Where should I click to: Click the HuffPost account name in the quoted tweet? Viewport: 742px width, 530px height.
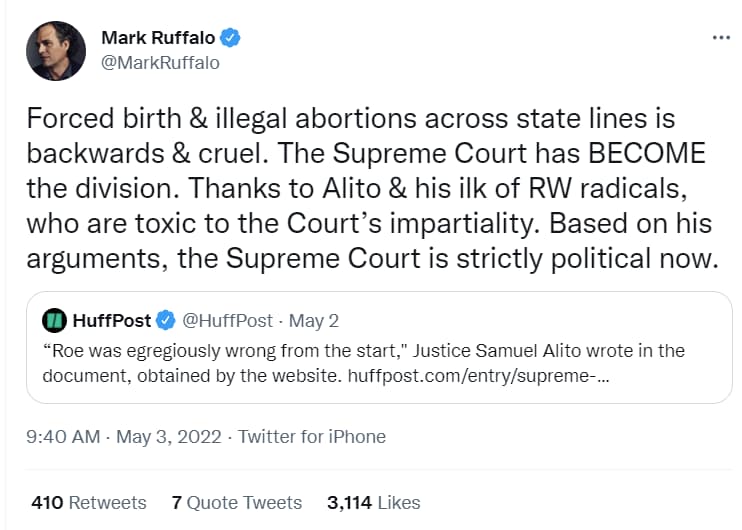[x=112, y=320]
